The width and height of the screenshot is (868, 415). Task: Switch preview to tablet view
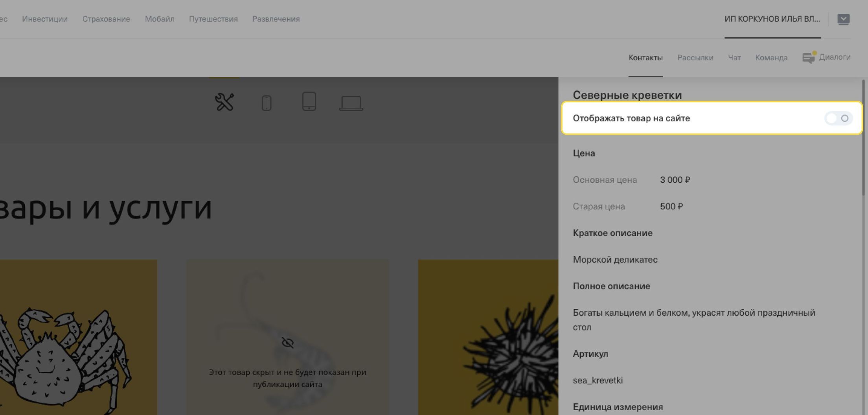[x=309, y=101]
